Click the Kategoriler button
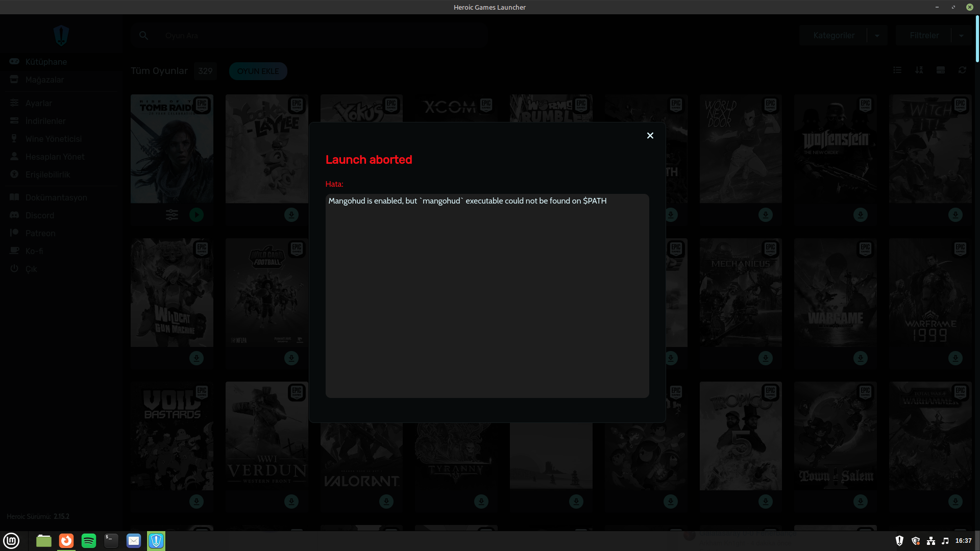This screenshot has height=551, width=980. (x=834, y=36)
